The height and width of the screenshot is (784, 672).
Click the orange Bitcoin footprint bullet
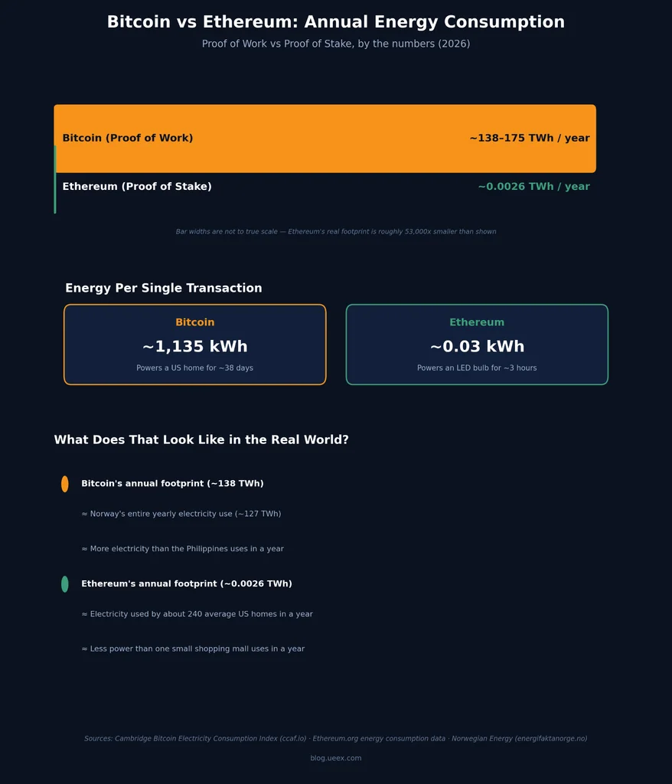point(65,484)
